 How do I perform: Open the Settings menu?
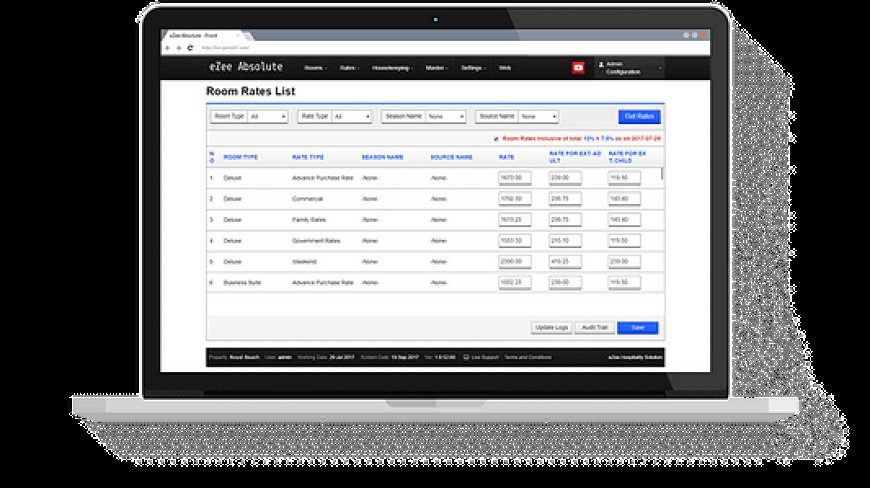(x=473, y=68)
